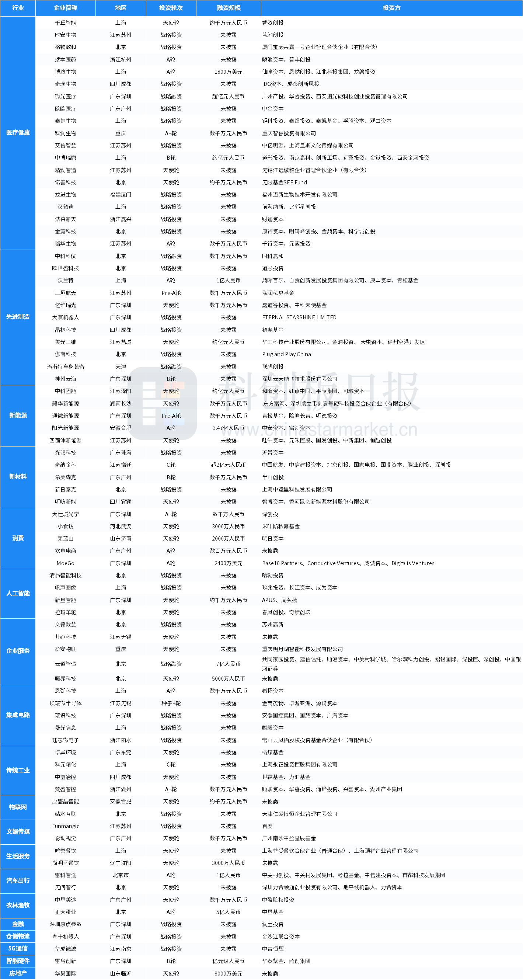The width and height of the screenshot is (523, 980).
Task: Select company name 深圳原点参数
Action: click(x=66, y=924)
